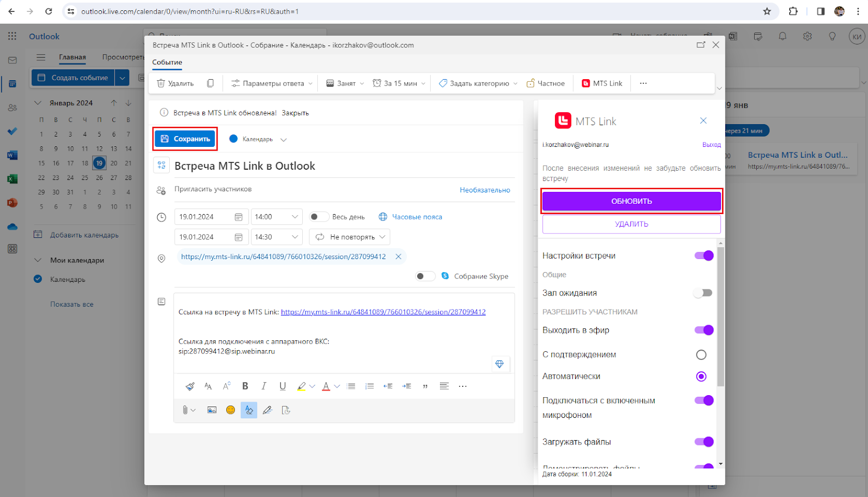The height and width of the screenshot is (497, 868).
Task: Remove the meeting location link chip
Action: [x=398, y=257]
